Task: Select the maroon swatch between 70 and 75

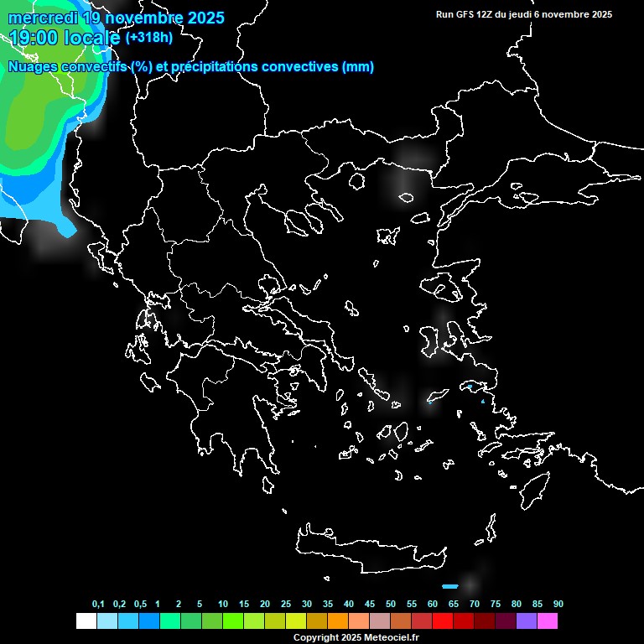Action: click(x=485, y=621)
